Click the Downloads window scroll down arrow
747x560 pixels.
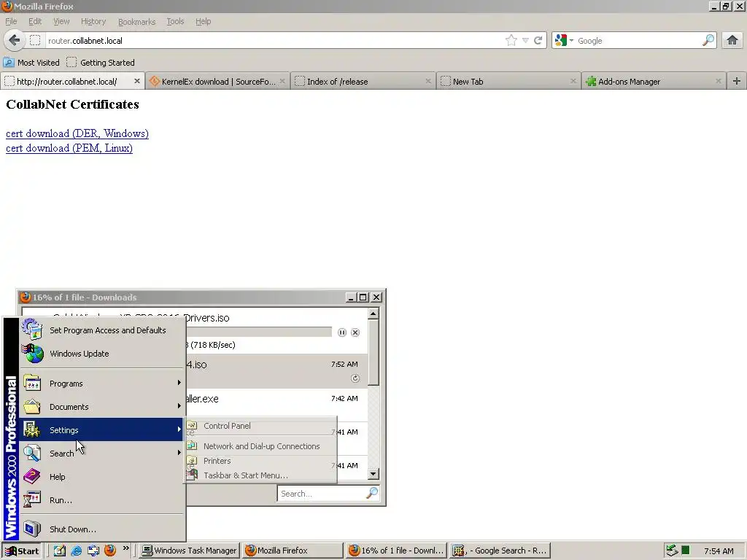point(373,474)
